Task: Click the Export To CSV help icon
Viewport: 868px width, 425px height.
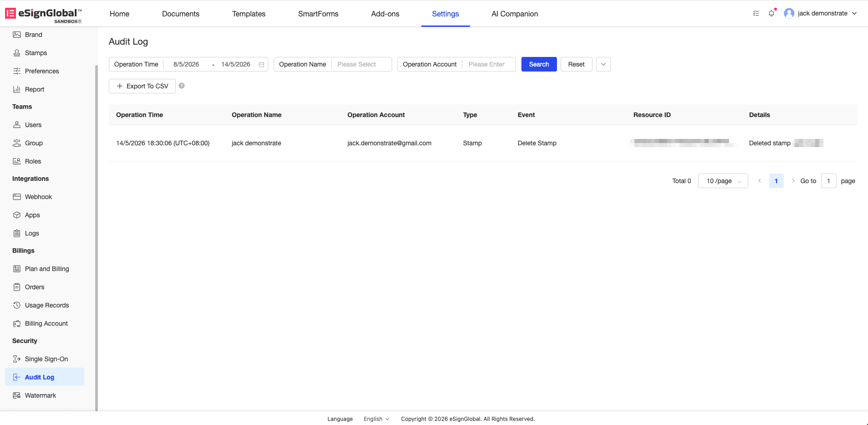Action: tap(182, 86)
